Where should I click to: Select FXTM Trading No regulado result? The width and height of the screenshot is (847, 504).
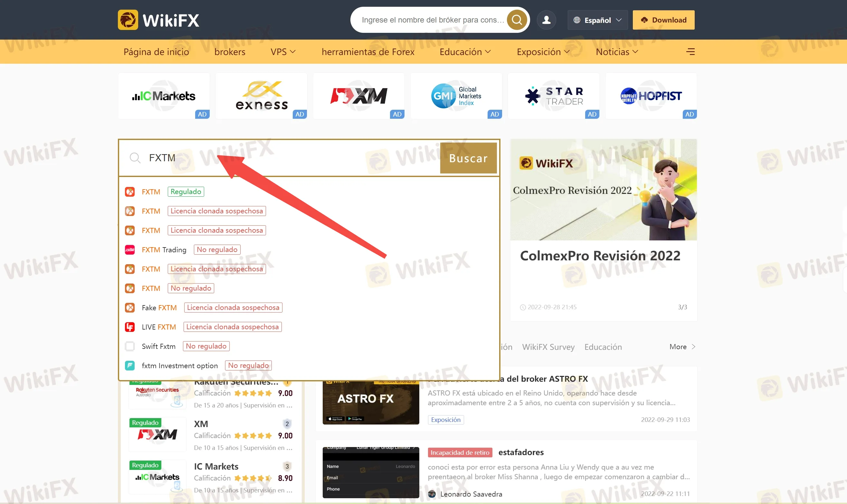[309, 250]
